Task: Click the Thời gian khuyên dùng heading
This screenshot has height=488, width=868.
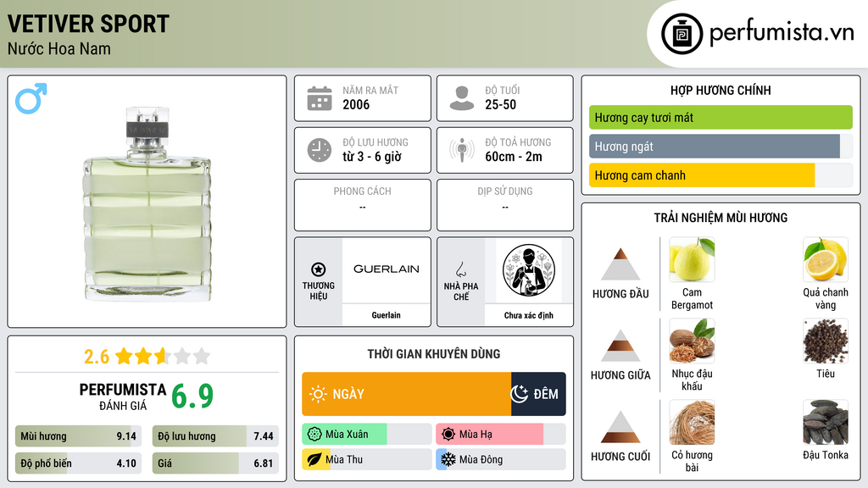Action: 434,353
